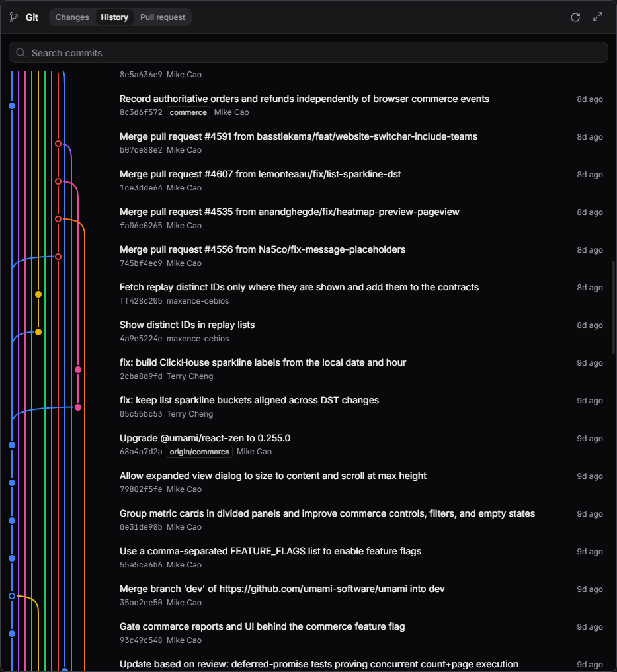This screenshot has height=672, width=617.
Task: Click author Terry Cheng on commit 2cba8d9fd
Action: [189, 376]
